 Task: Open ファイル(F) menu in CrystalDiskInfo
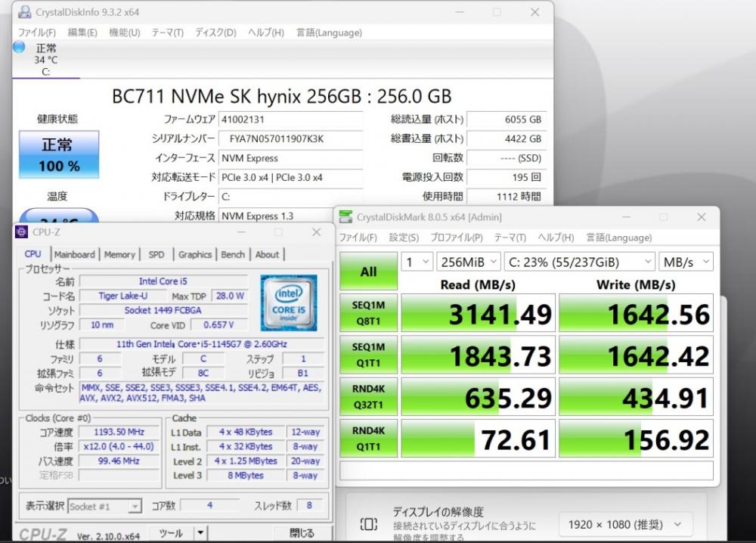[36, 33]
